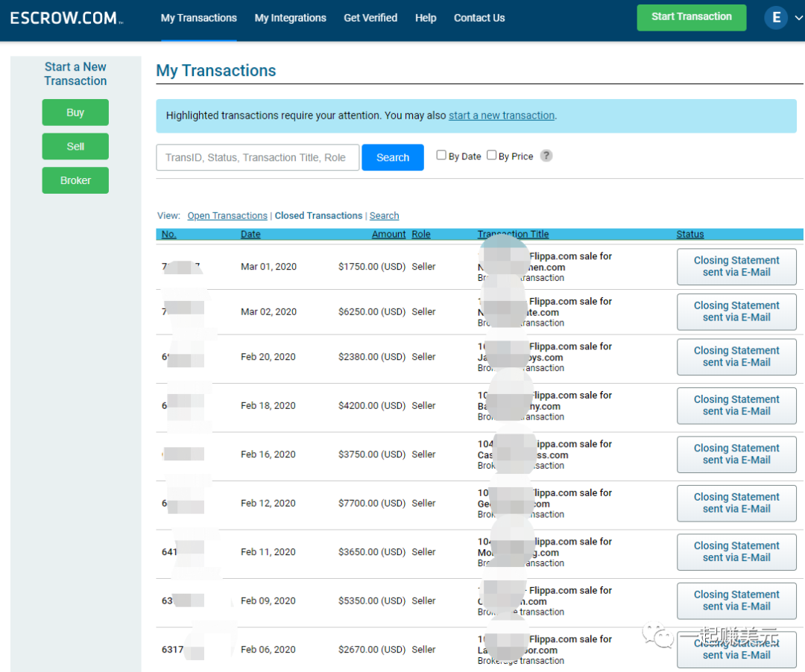The width and height of the screenshot is (805, 672).
Task: Sort by the Date column header
Action: 250,234
